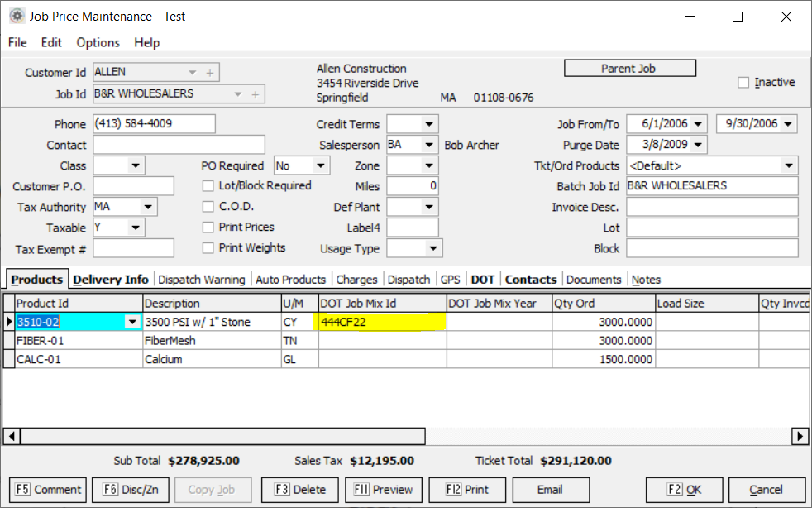Click the Parent Job button
The image size is (812, 508).
(x=629, y=69)
